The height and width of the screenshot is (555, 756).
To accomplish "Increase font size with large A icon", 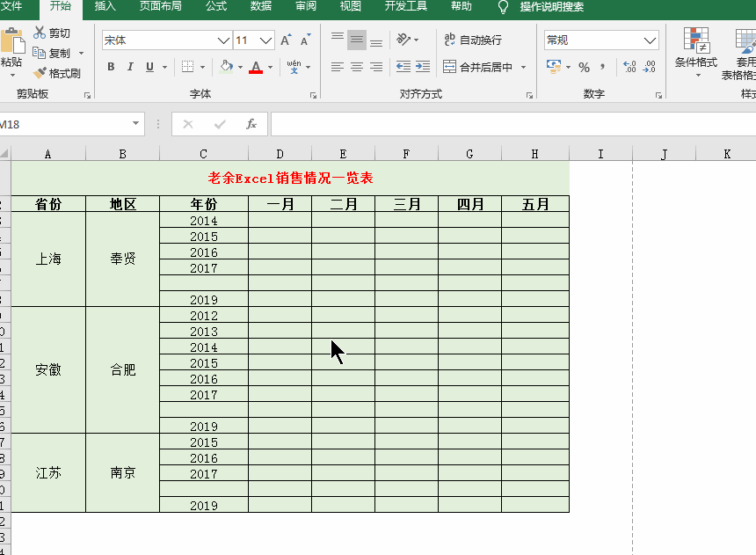I will click(286, 40).
